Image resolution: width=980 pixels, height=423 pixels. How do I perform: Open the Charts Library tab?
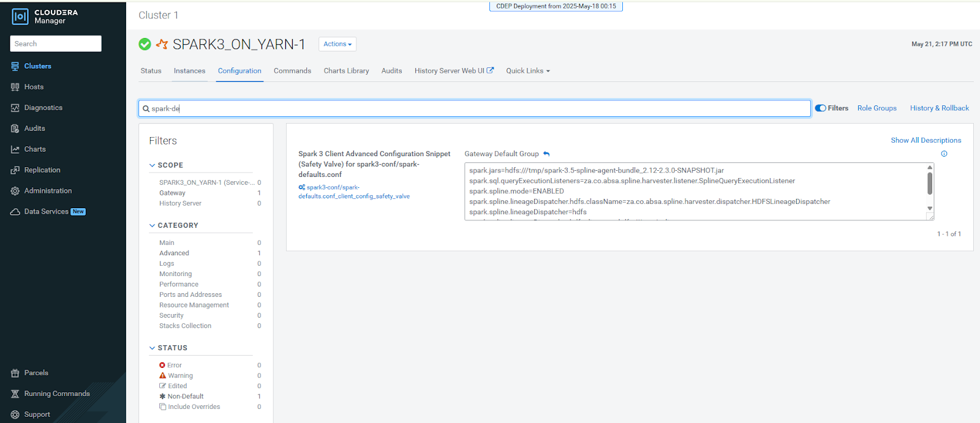tap(346, 71)
